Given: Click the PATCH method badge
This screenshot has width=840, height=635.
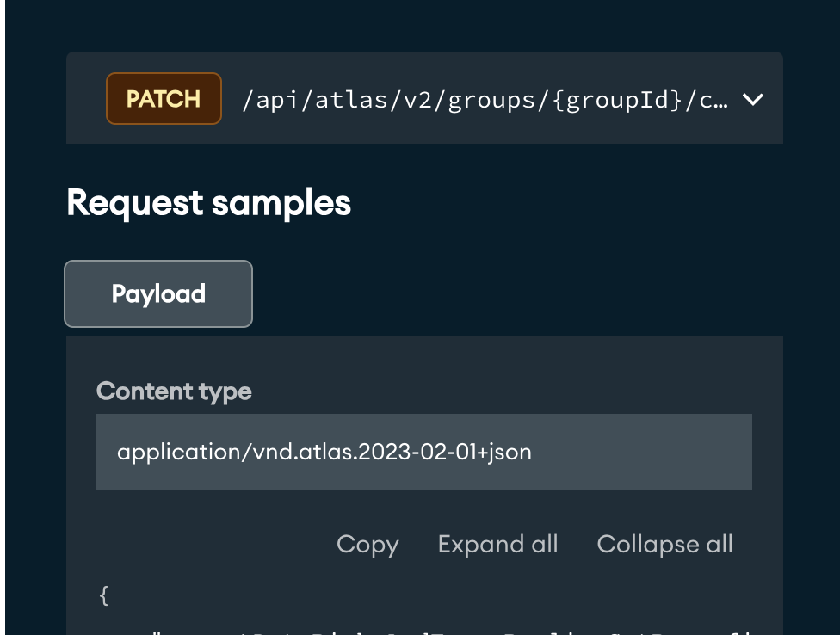Looking at the screenshot, I should pyautogui.click(x=164, y=99).
